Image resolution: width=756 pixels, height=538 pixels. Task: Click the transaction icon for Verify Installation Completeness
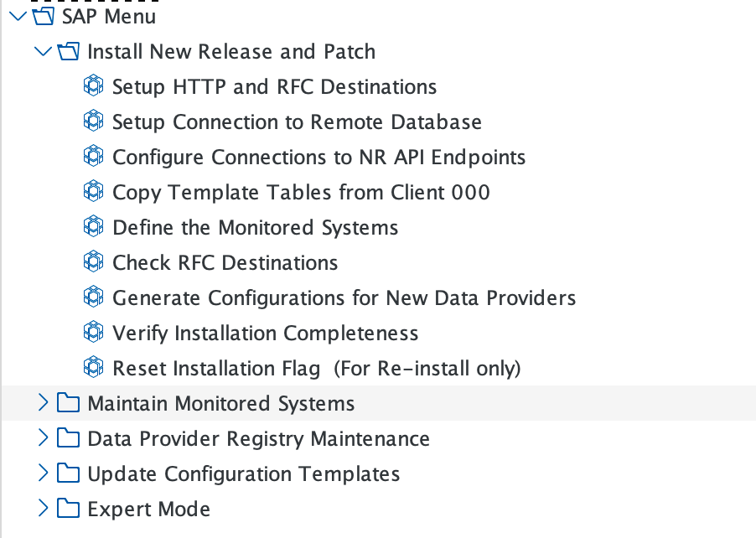coord(93,332)
